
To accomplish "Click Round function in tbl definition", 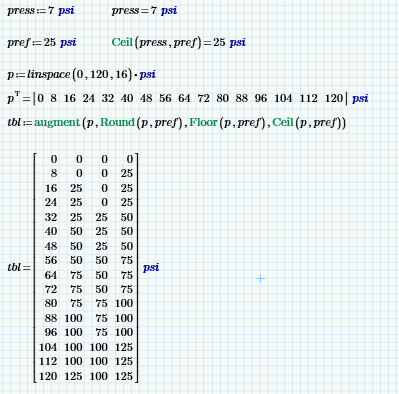I will (117, 122).
